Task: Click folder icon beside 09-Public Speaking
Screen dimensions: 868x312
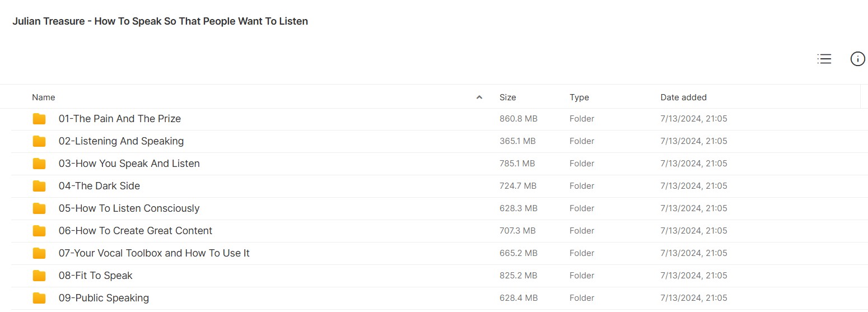Action: click(39, 298)
